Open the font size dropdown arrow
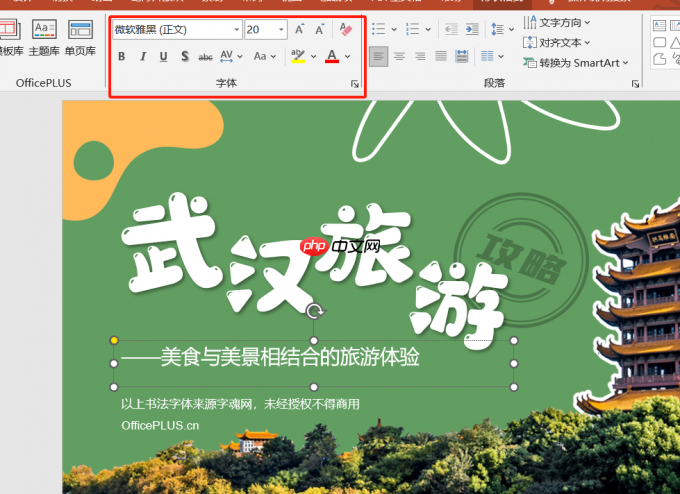680x494 pixels. coord(281,29)
